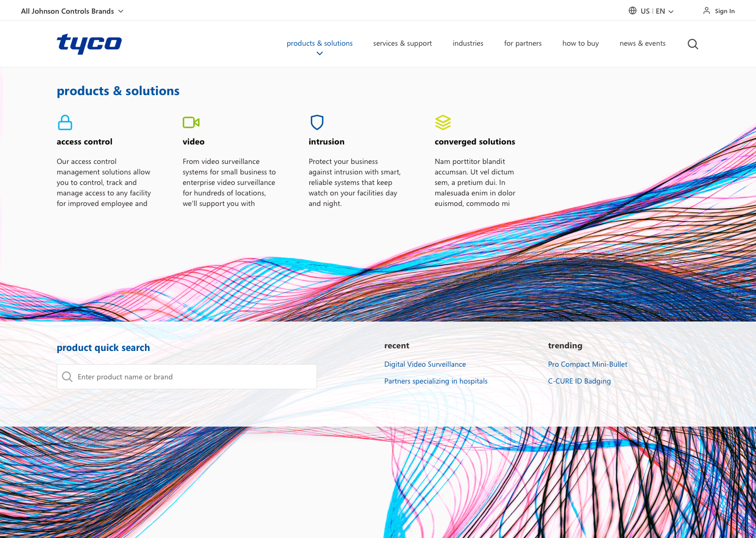Open C-CURE ID Badging trending link

580,381
